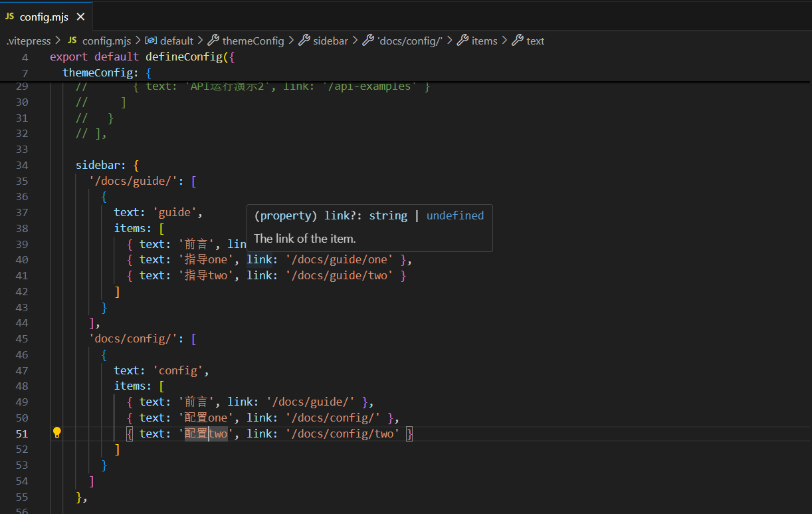Click the items key on line 48
This screenshot has height=514, width=812.
point(130,386)
